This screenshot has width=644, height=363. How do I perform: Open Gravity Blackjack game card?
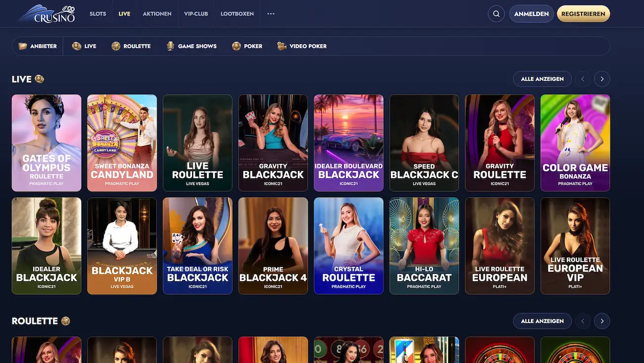(273, 143)
